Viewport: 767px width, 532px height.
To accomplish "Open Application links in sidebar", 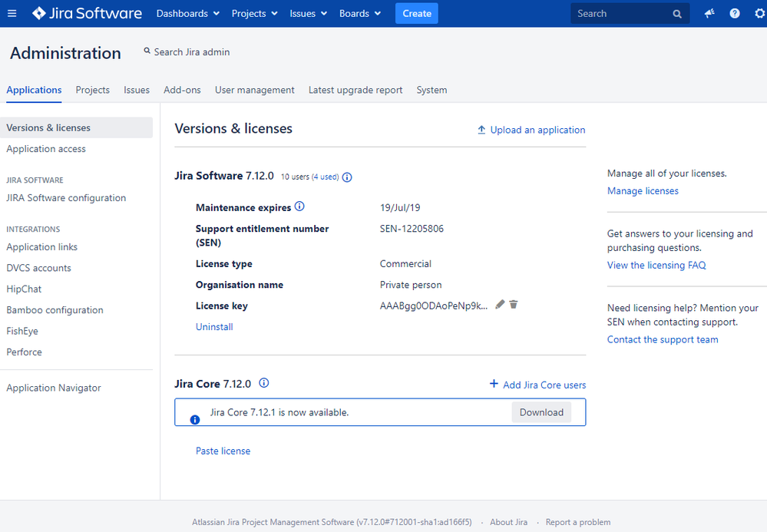I will (x=41, y=247).
